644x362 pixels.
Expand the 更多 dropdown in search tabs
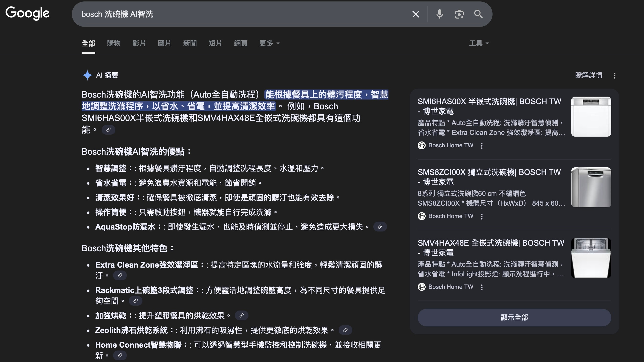coord(269,43)
